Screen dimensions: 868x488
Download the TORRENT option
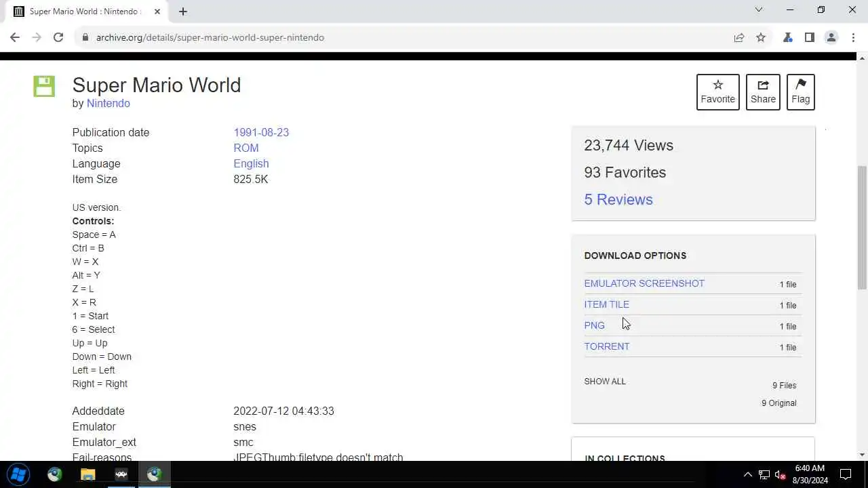tap(607, 346)
